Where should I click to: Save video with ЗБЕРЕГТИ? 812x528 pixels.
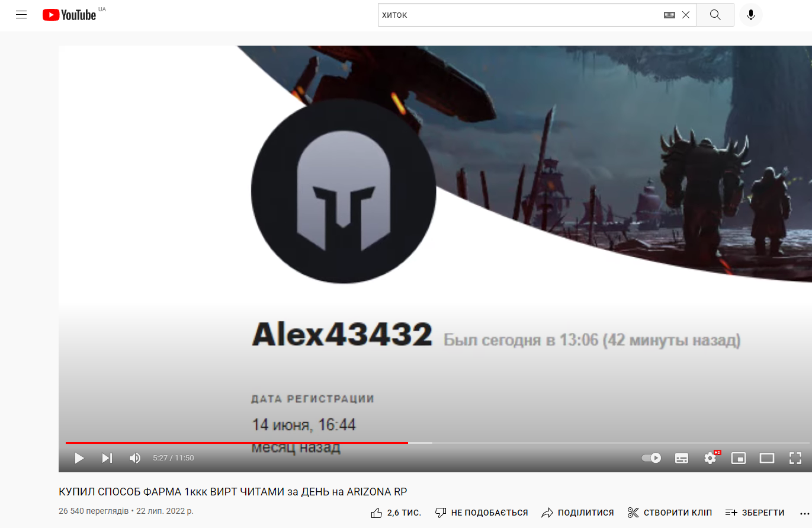point(755,513)
